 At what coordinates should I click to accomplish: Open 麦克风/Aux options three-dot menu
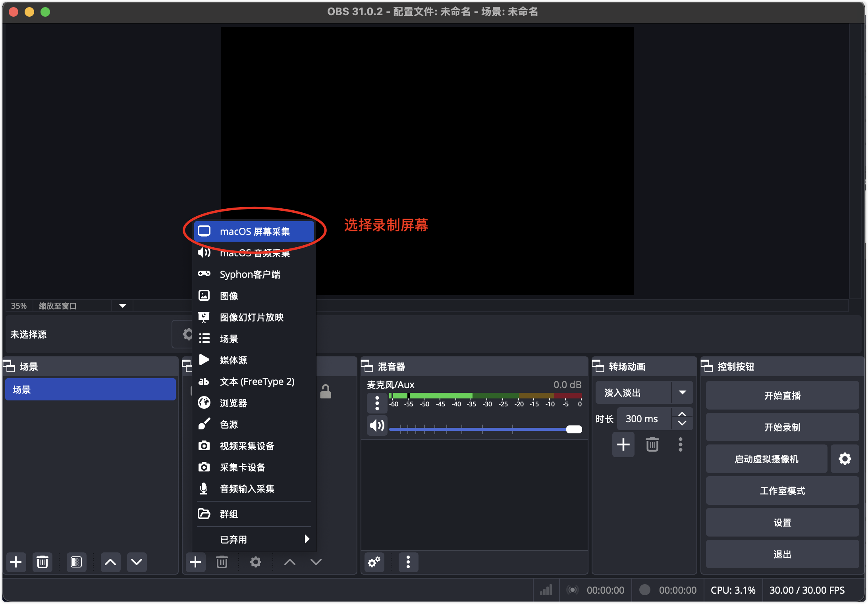(377, 403)
